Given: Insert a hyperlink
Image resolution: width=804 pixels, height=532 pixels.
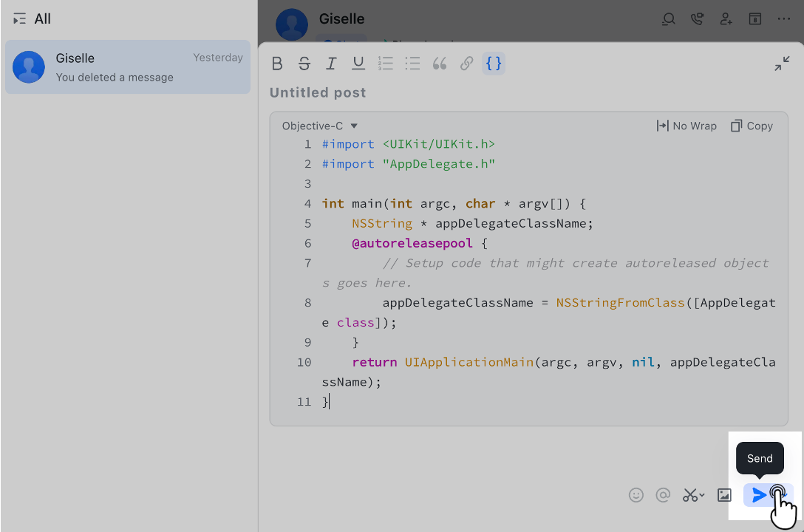Looking at the screenshot, I should pos(466,64).
